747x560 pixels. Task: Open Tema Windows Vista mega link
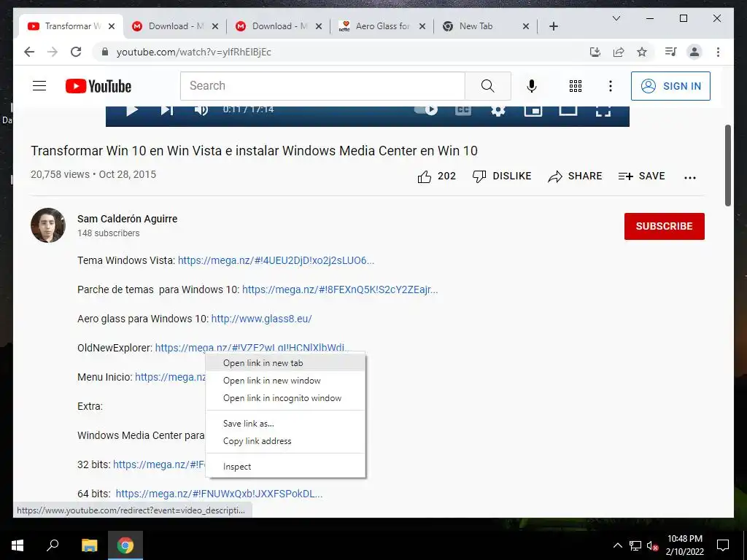click(x=276, y=260)
